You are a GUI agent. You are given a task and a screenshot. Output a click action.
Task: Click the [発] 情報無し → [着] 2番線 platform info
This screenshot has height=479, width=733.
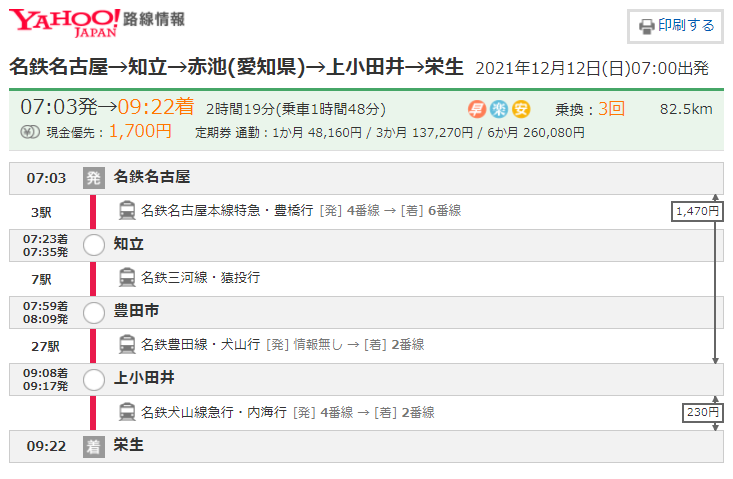pos(345,345)
